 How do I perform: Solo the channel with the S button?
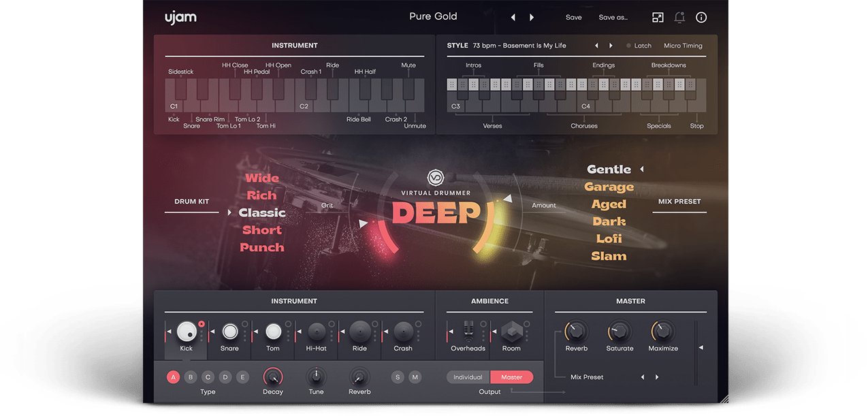[398, 377]
